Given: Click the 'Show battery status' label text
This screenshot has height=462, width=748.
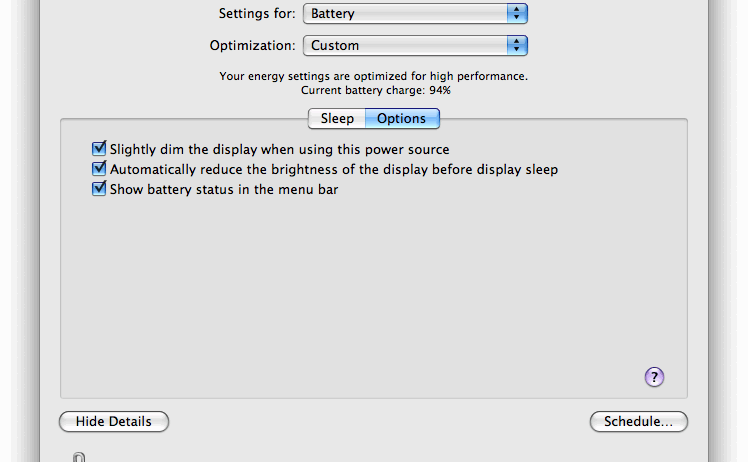Looking at the screenshot, I should (224, 188).
